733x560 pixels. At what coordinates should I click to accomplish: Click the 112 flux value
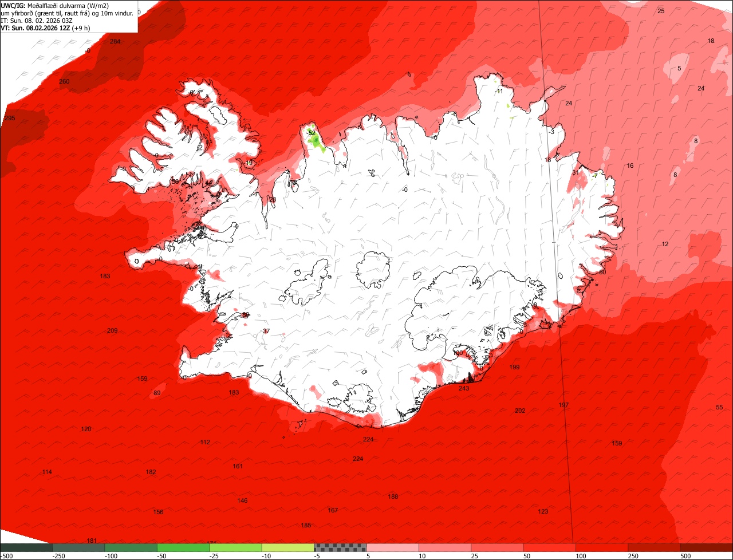205,443
